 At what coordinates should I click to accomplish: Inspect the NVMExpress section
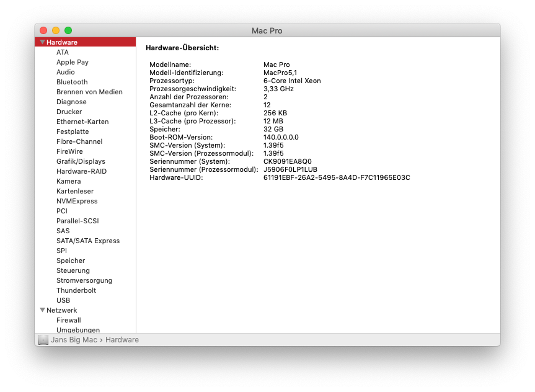[x=77, y=201]
